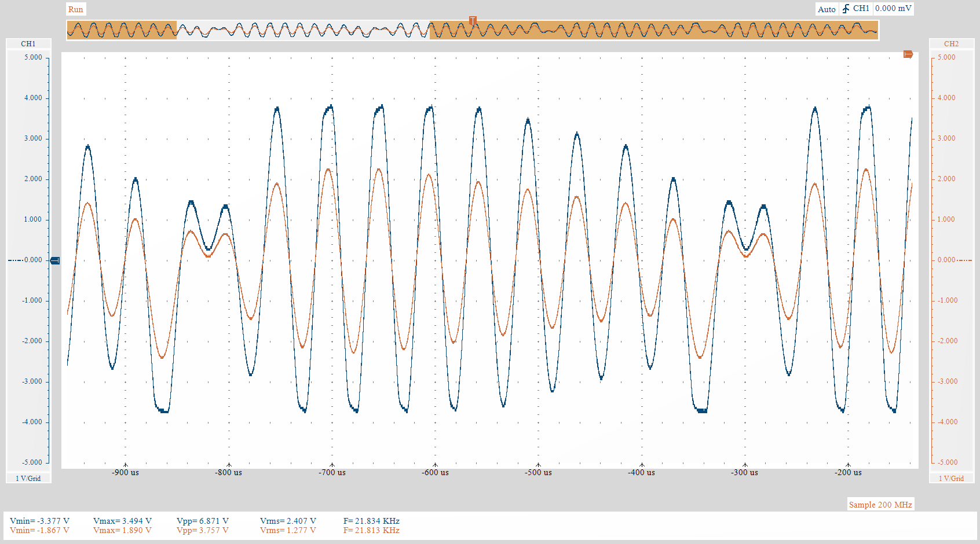
Task: Click the Run acquisition button
Action: [75, 9]
